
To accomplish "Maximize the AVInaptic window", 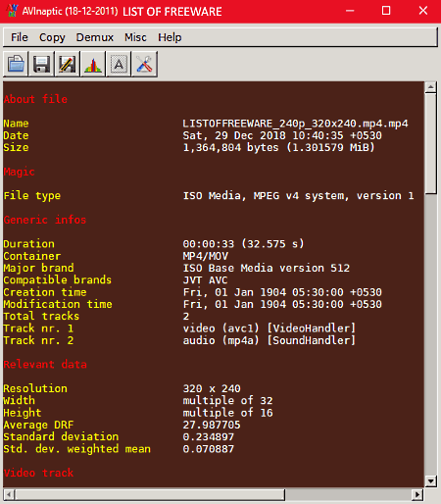I will click(386, 11).
